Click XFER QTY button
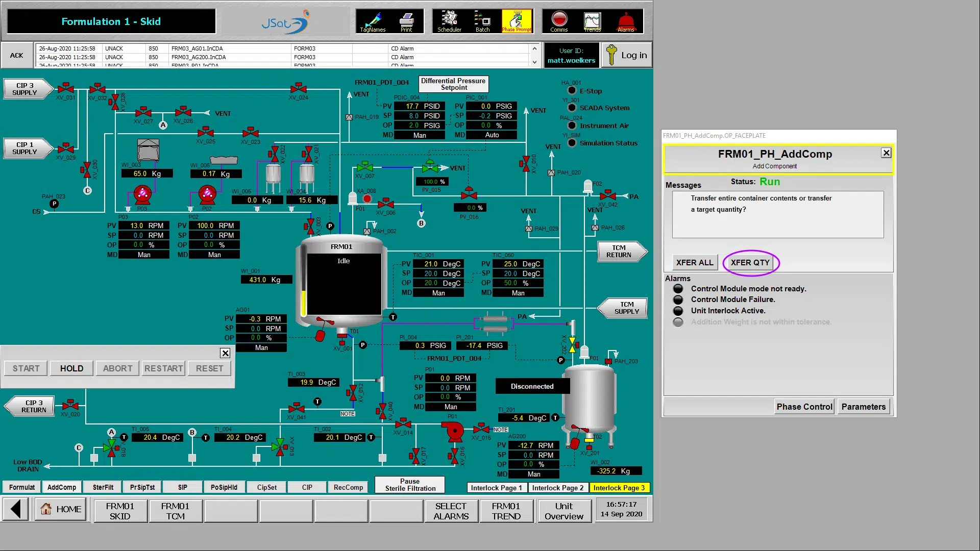This screenshot has width=980, height=551. click(x=750, y=263)
